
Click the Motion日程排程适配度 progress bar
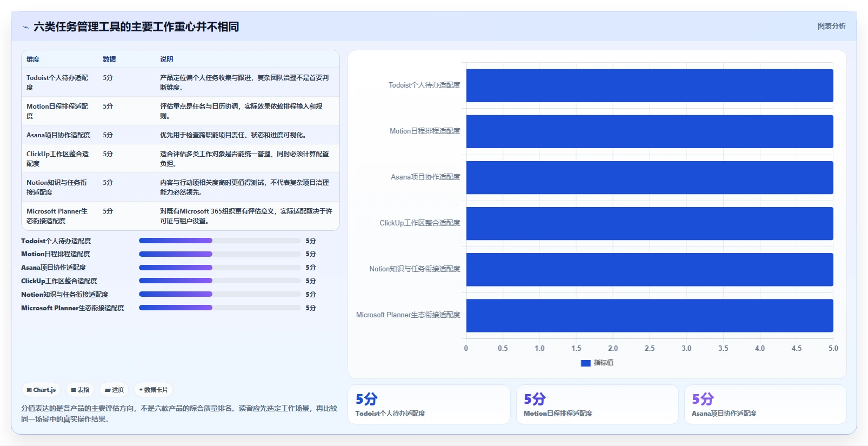(220, 254)
